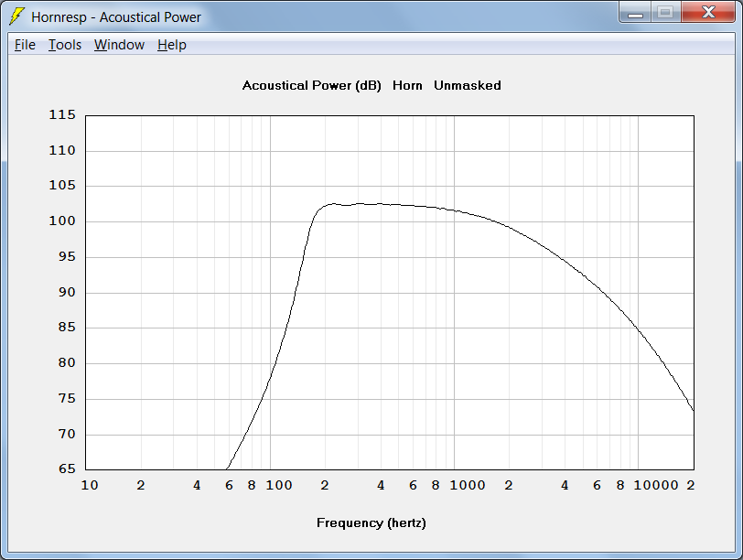Click the 'Frequency (hertz)' axis label
Screen dimensions: 743x560
click(371, 523)
